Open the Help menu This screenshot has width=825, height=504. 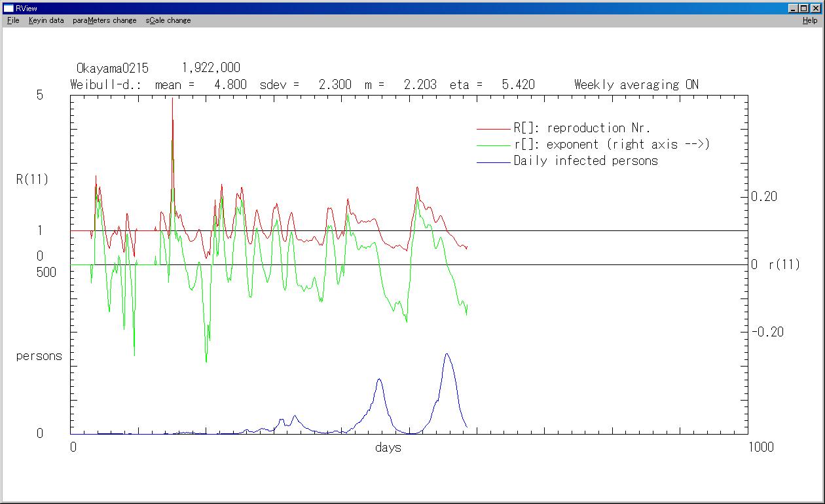coord(810,20)
